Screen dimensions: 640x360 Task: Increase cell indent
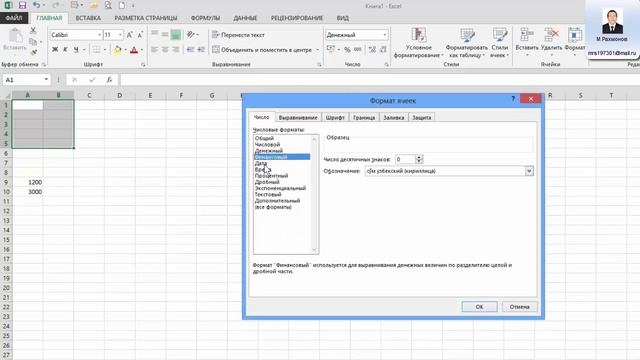coord(201,50)
